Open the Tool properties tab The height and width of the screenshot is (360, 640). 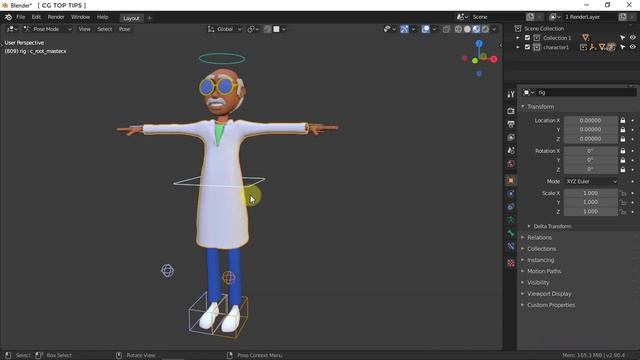(x=511, y=95)
